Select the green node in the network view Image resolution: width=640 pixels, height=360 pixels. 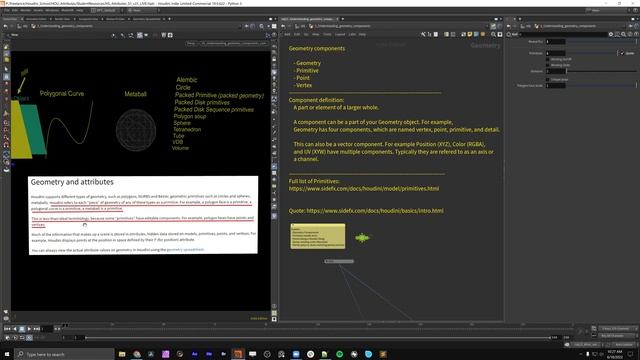(x=362, y=237)
